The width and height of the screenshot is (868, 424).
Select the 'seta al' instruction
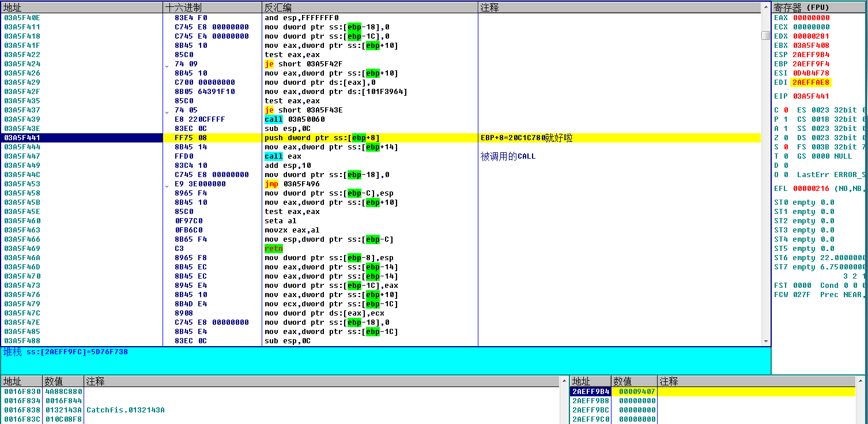tap(281, 221)
